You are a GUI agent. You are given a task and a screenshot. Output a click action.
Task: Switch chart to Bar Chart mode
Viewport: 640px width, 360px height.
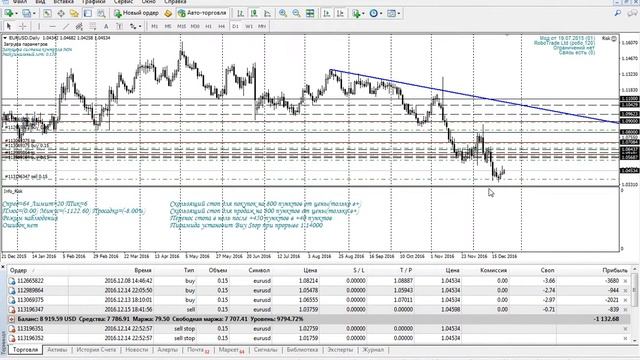tap(240, 13)
